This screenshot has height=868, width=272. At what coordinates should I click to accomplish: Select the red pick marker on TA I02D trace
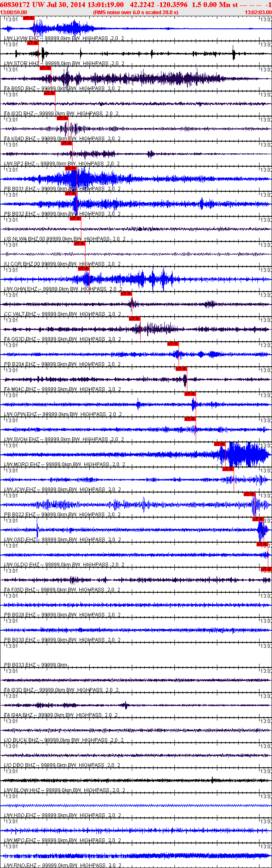[x=50, y=93]
